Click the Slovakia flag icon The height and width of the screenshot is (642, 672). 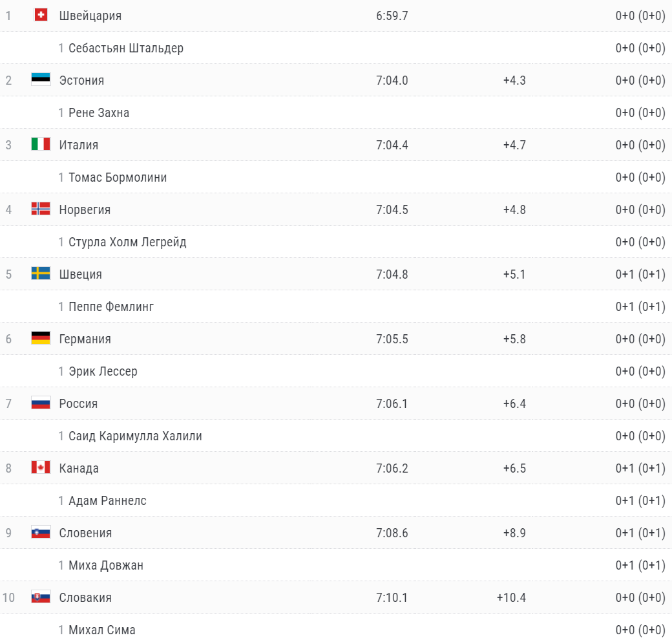pyautogui.click(x=41, y=597)
